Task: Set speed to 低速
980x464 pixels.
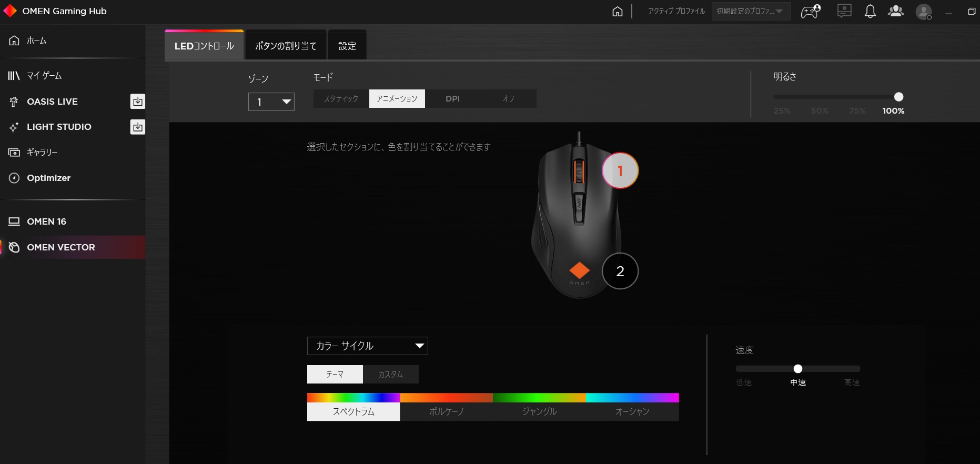Action: [744, 382]
